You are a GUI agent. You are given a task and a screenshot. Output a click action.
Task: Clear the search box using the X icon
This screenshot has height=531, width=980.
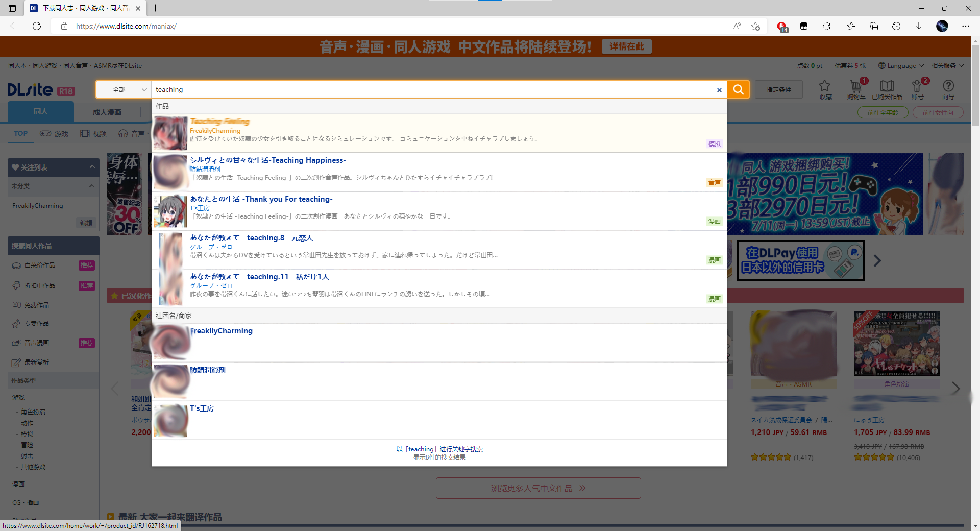(x=719, y=89)
